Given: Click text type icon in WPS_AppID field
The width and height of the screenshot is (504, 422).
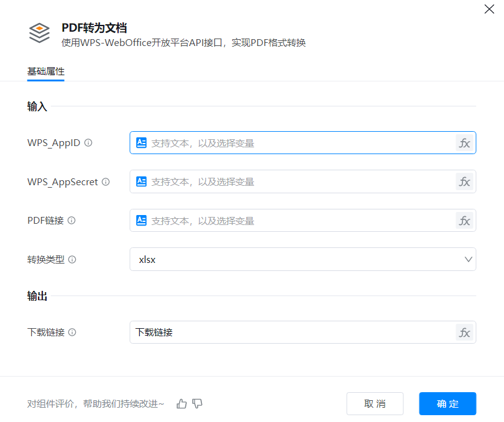Looking at the screenshot, I should [x=141, y=143].
